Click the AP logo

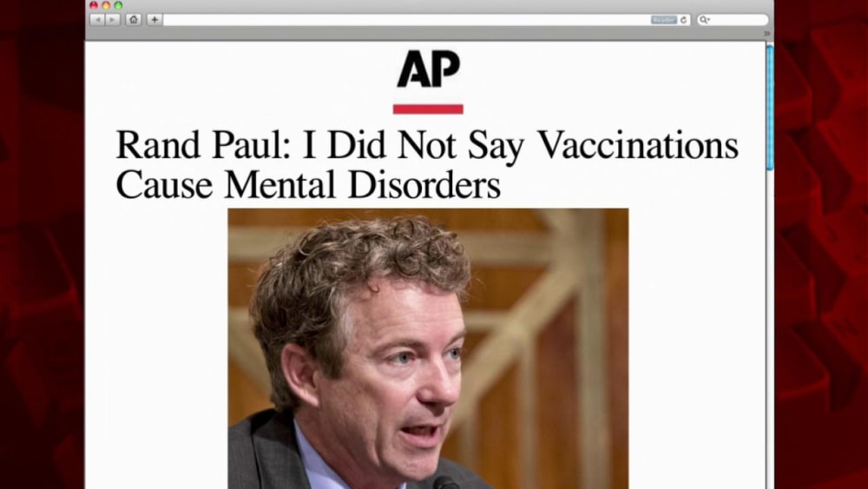429,69
